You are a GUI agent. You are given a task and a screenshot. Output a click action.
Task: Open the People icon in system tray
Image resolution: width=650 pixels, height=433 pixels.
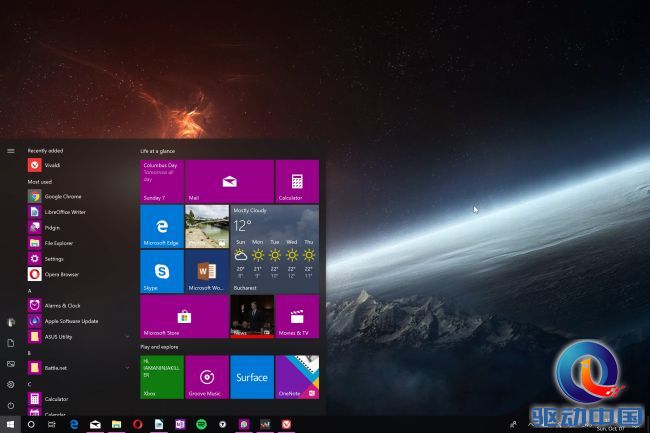[x=513, y=424]
